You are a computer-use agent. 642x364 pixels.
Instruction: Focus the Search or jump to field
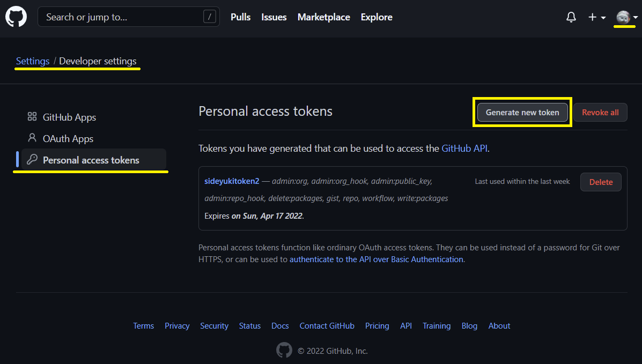pyautogui.click(x=129, y=17)
